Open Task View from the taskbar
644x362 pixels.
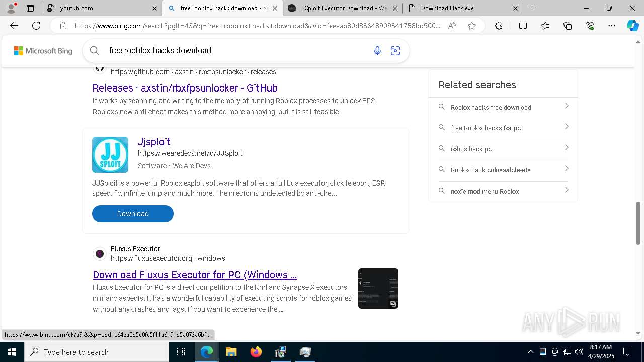click(181, 352)
